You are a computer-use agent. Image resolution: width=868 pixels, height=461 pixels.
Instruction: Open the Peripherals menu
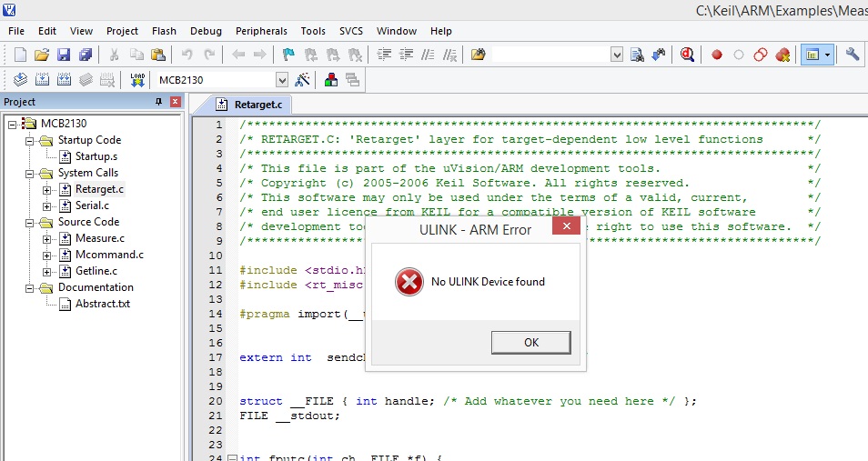tap(261, 31)
